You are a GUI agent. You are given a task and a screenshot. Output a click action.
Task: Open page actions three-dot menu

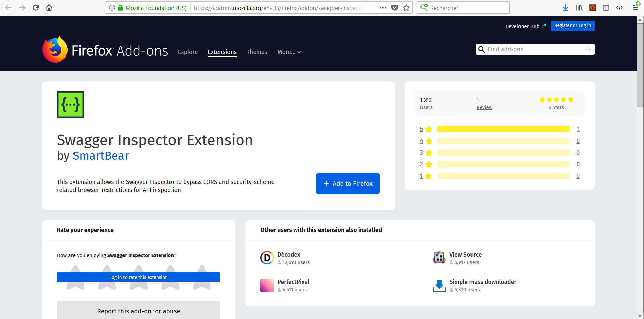(383, 8)
